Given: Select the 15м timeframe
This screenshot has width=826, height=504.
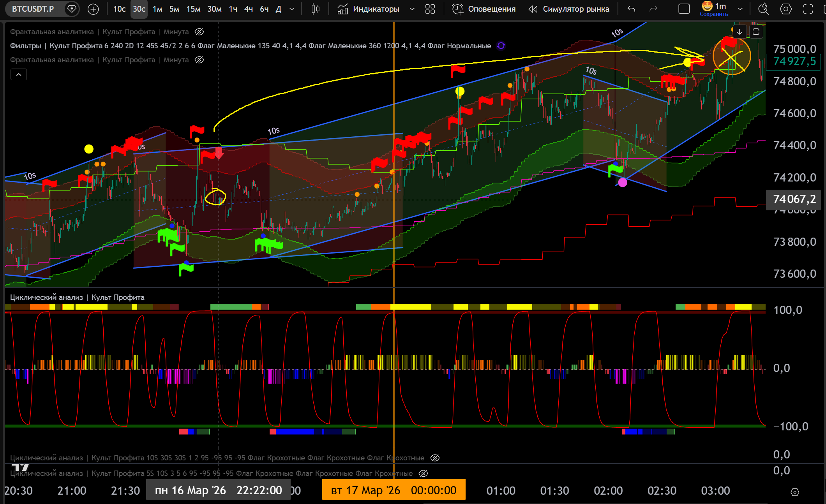Looking at the screenshot, I should tap(193, 9).
